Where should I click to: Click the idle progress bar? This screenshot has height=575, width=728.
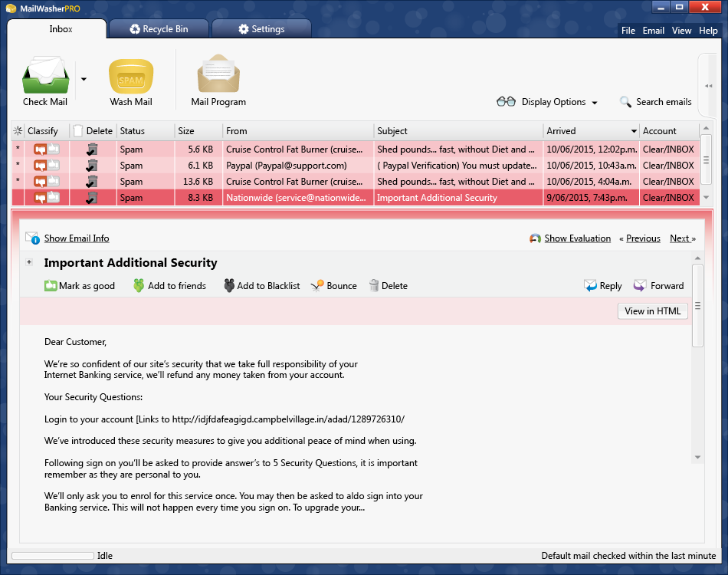52,556
